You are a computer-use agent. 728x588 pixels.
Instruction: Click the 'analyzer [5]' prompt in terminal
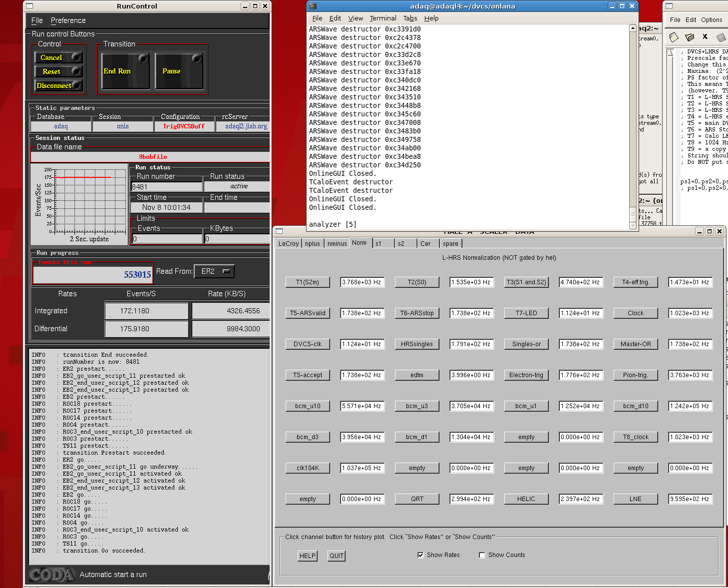click(x=333, y=224)
